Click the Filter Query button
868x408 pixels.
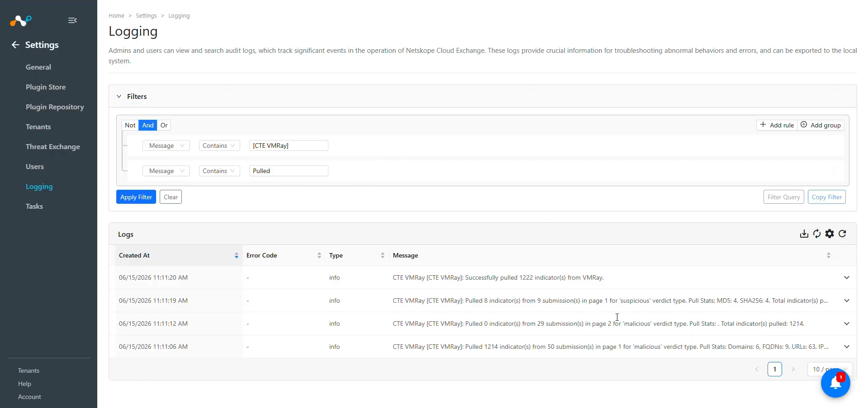point(784,197)
